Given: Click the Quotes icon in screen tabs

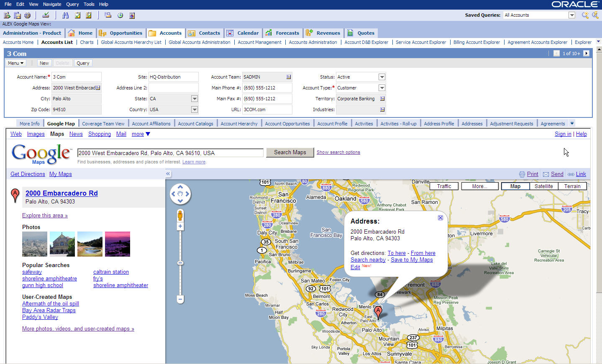Looking at the screenshot, I should (x=350, y=33).
